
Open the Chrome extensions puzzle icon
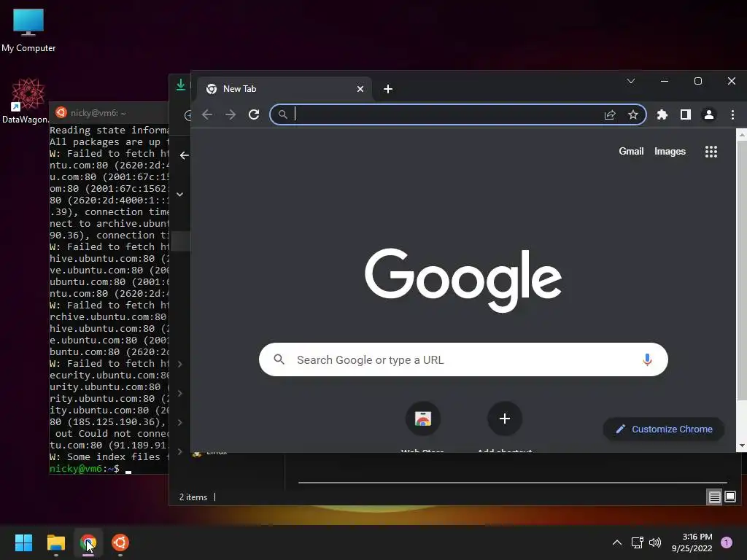point(662,114)
